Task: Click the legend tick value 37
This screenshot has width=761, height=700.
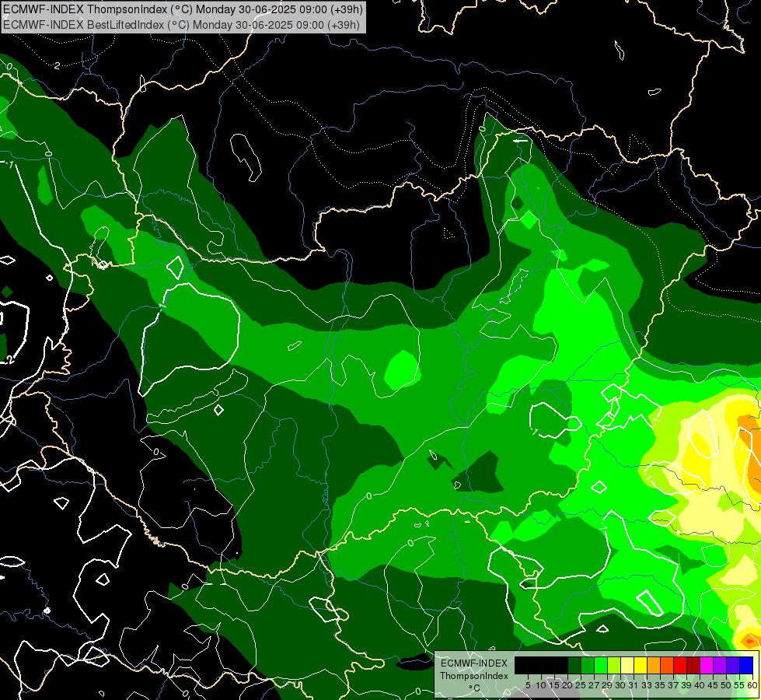Action: click(674, 685)
